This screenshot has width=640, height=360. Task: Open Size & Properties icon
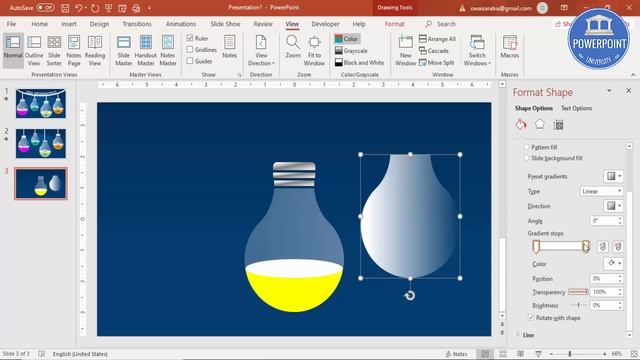pyautogui.click(x=558, y=125)
